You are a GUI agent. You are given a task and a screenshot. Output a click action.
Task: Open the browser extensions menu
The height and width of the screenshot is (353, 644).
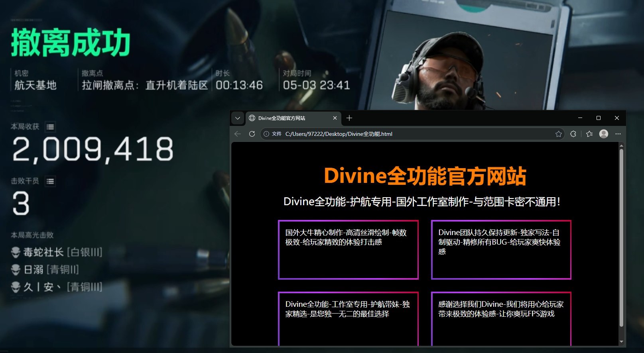point(573,134)
